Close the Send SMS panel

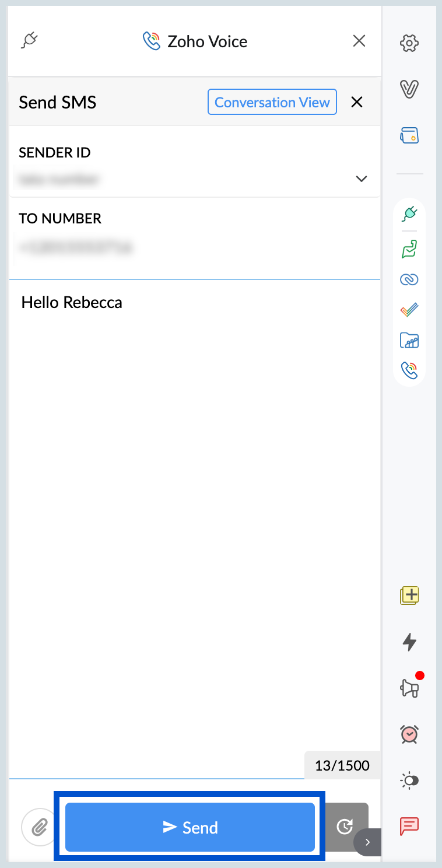pos(357,103)
